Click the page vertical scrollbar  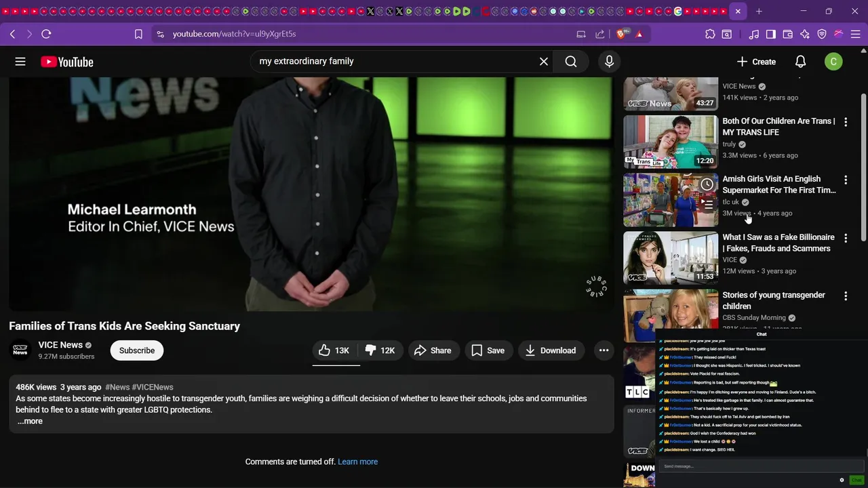tap(863, 166)
